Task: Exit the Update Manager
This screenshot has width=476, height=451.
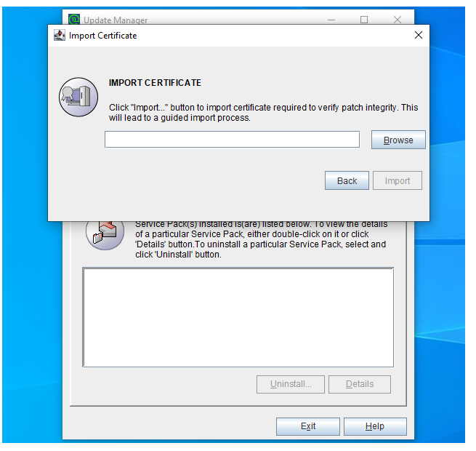Action: (308, 426)
